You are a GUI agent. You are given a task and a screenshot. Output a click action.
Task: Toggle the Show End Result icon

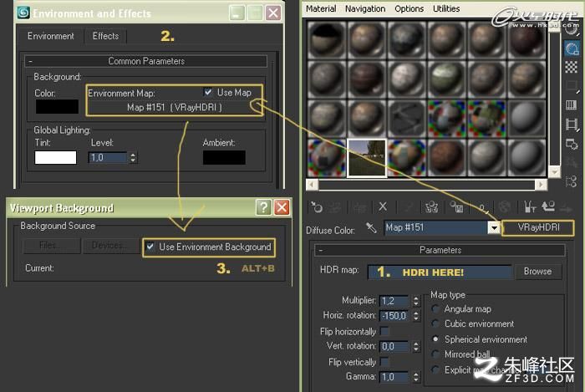tap(530, 206)
